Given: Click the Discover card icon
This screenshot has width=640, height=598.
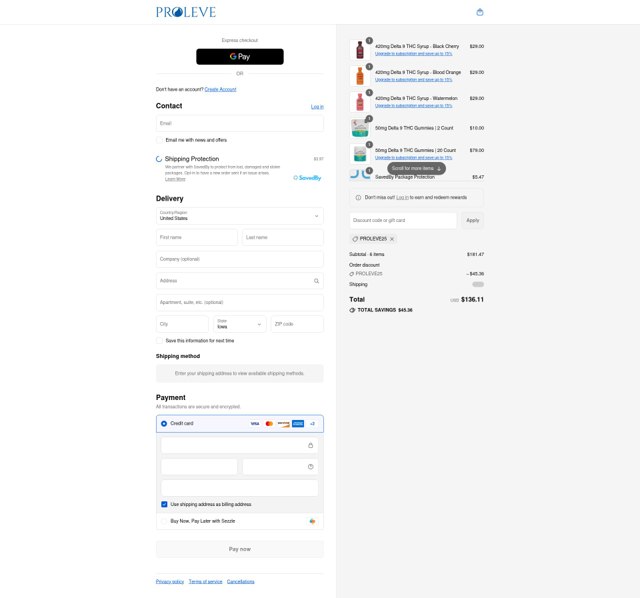Looking at the screenshot, I should (x=284, y=424).
